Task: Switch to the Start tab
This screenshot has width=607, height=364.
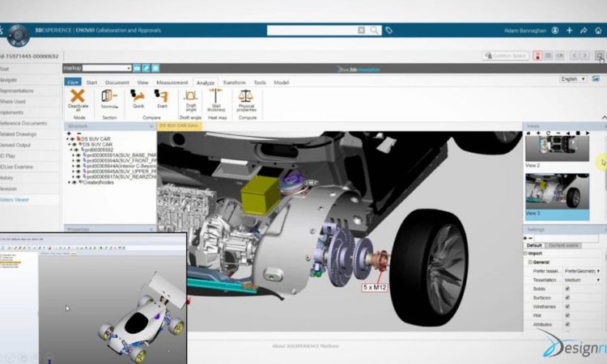Action: pyautogui.click(x=91, y=83)
